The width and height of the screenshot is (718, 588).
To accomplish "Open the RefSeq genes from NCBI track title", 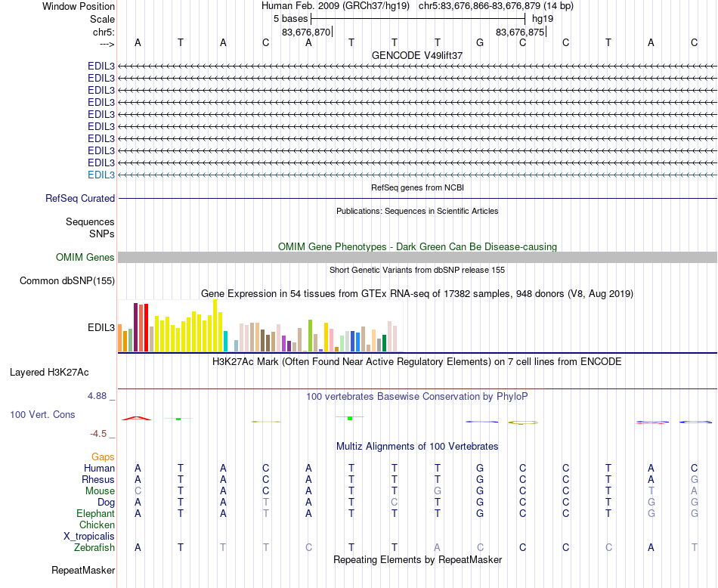I will (417, 187).
